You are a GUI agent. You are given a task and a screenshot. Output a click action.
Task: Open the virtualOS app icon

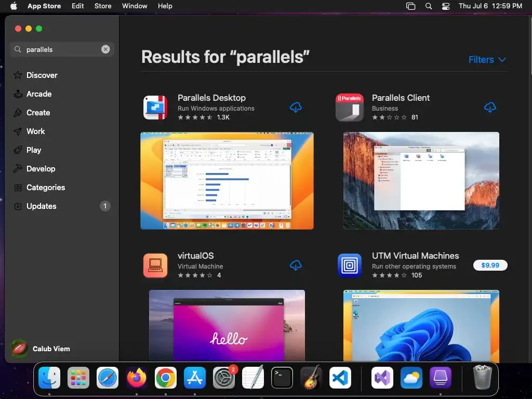point(155,265)
